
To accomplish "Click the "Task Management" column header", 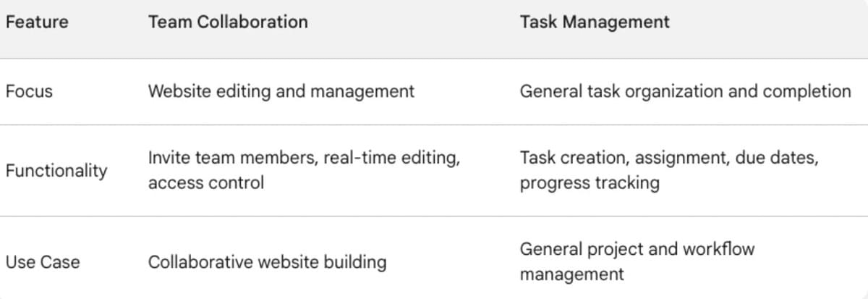I will click(x=595, y=22).
